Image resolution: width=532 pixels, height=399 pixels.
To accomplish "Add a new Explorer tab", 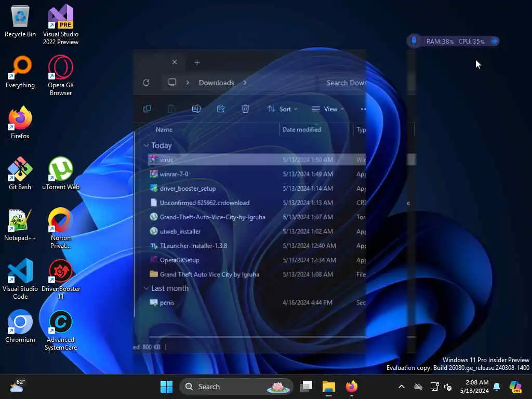I will coord(197,62).
